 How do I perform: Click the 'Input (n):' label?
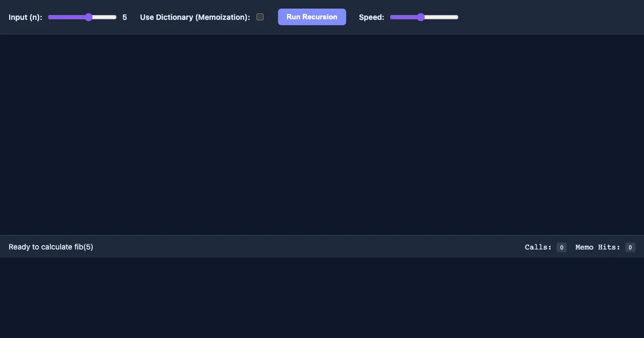coord(25,17)
